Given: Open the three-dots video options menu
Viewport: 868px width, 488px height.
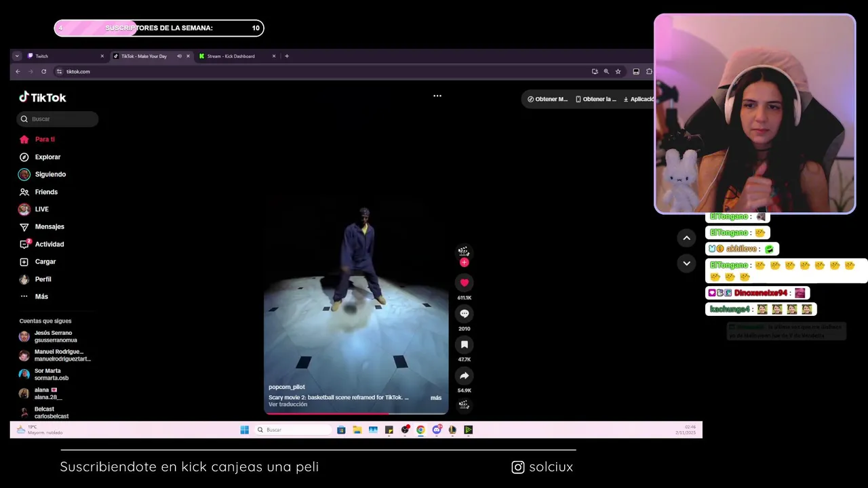Looking at the screenshot, I should [437, 96].
